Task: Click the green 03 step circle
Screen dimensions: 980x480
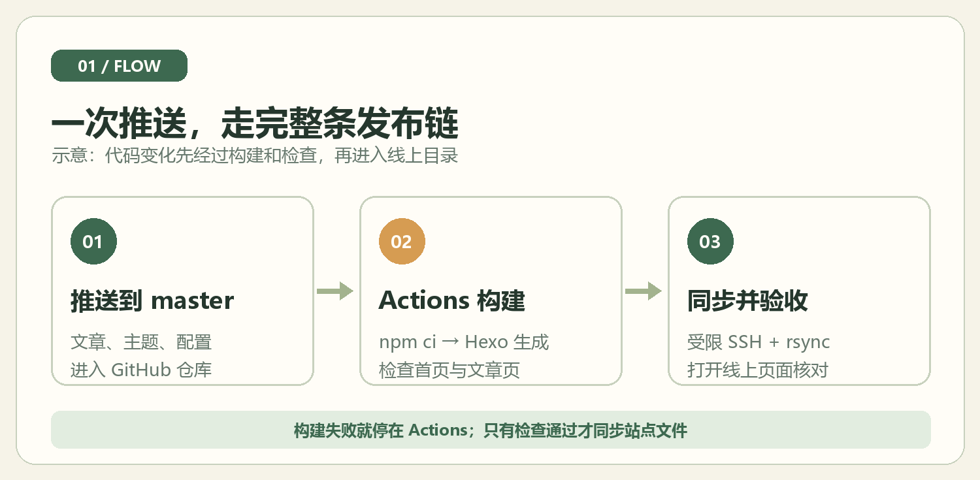Action: tap(710, 242)
